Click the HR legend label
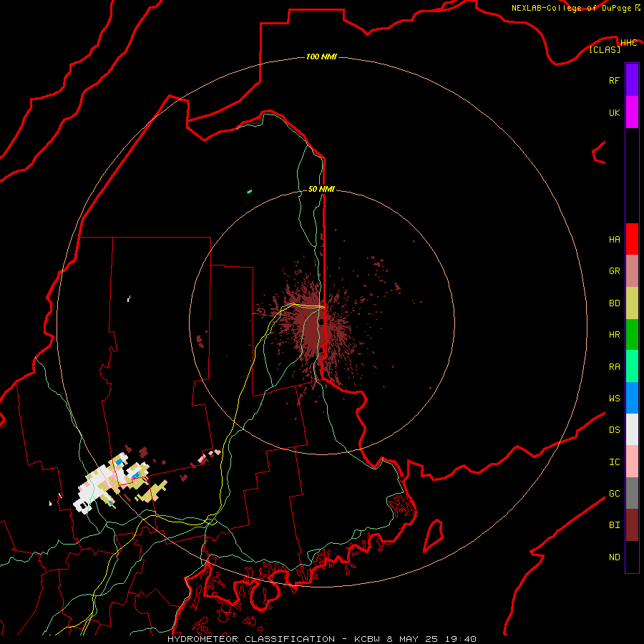The width and height of the screenshot is (644, 644). (x=614, y=335)
